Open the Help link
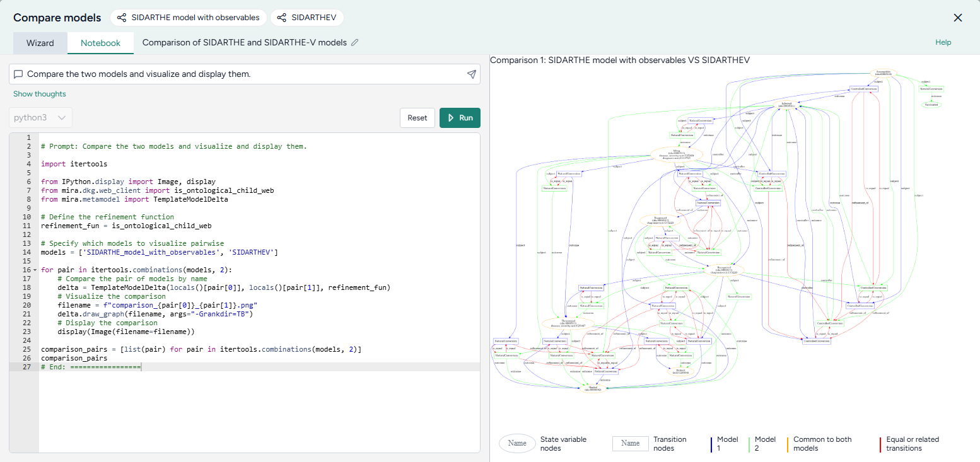The image size is (980, 462). point(943,42)
